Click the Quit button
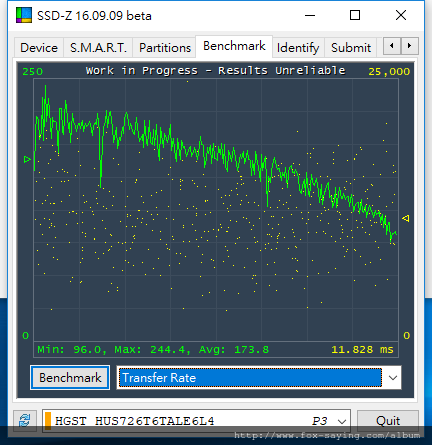Viewport: 432px width, 445px height. [x=388, y=421]
